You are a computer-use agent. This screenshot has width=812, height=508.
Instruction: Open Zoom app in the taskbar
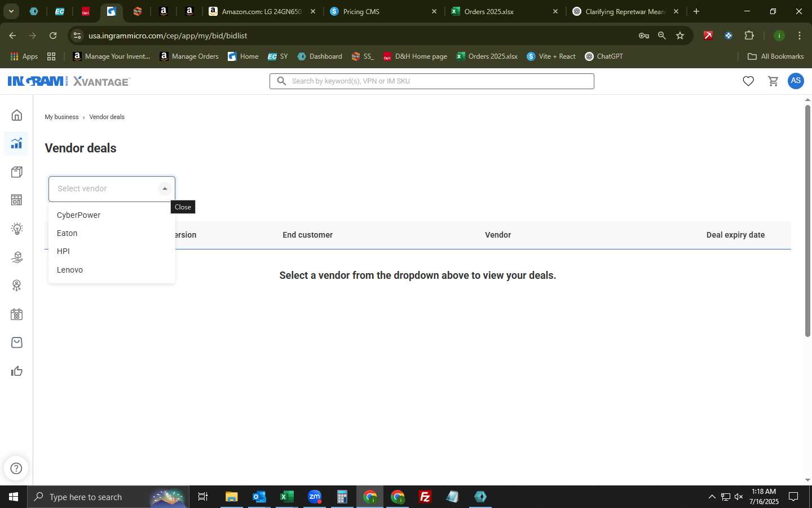pos(315,497)
